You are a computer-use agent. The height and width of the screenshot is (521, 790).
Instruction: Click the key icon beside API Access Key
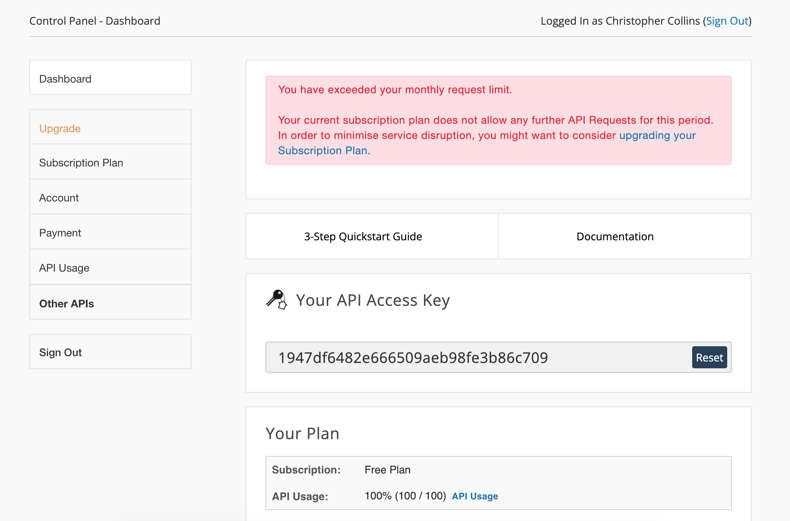pos(276,299)
